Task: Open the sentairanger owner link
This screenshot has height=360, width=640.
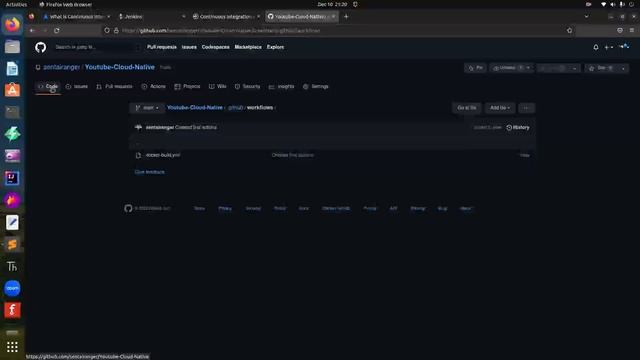Action: (61, 67)
